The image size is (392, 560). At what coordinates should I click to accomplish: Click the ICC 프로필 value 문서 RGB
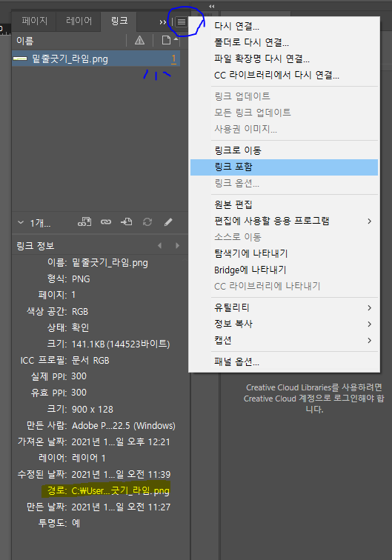coord(90,360)
